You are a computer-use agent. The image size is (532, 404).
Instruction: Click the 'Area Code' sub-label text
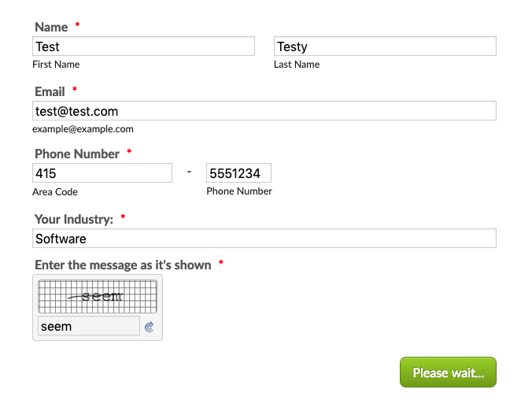click(x=55, y=192)
